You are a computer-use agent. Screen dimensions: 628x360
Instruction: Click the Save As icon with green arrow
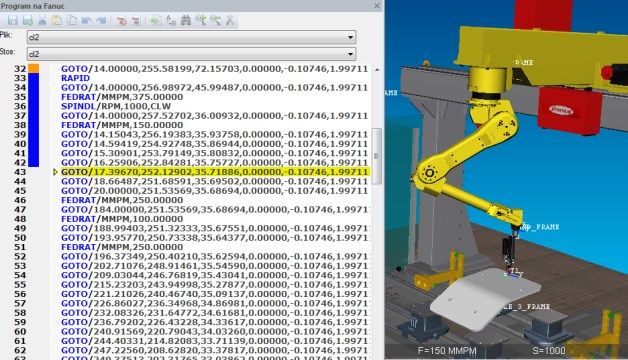click(27, 20)
